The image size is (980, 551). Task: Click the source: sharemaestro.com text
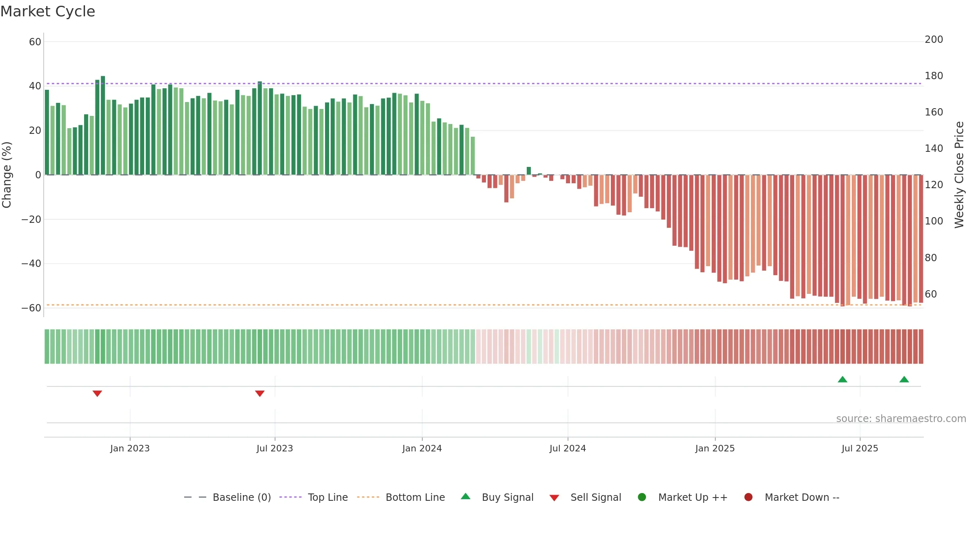[x=901, y=418]
